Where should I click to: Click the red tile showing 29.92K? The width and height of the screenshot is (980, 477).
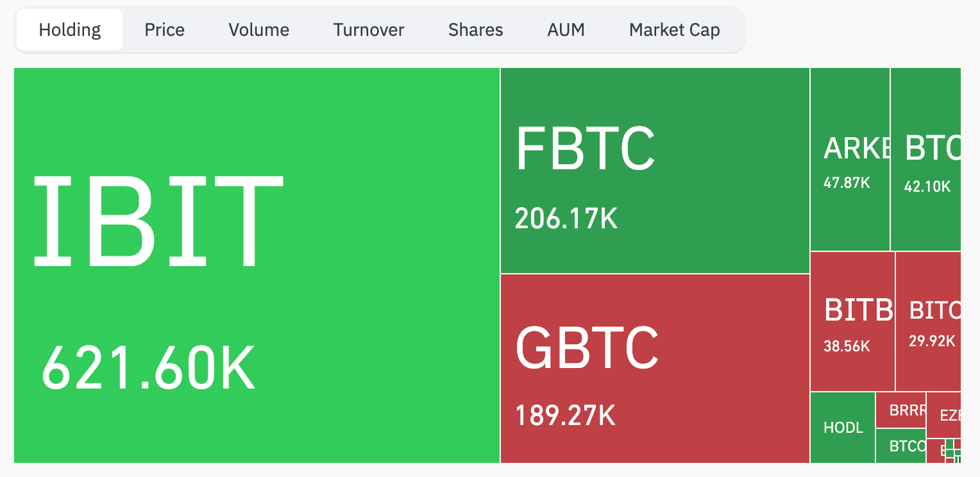coord(928,321)
